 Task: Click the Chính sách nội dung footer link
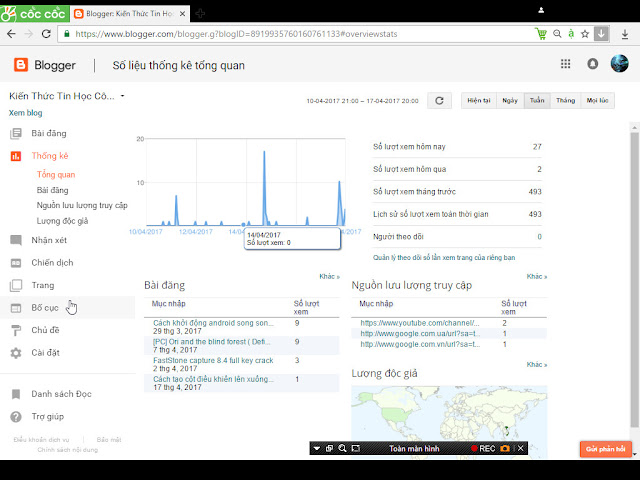click(x=68, y=450)
